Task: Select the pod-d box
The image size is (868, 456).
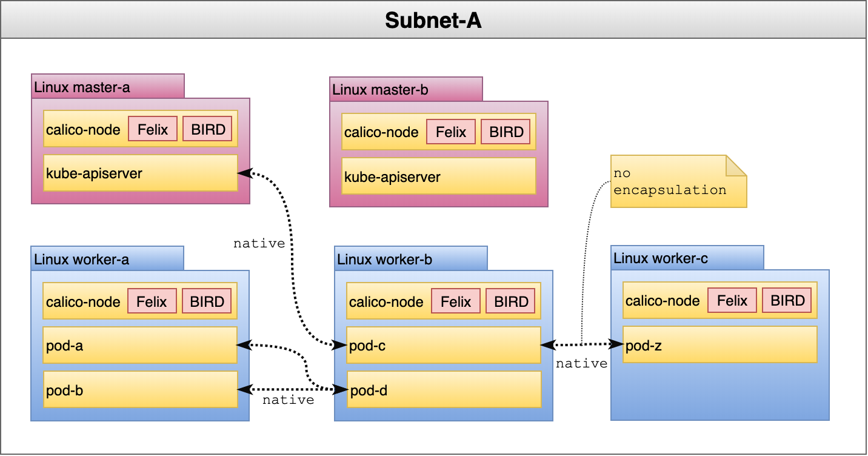Action: tap(443, 390)
